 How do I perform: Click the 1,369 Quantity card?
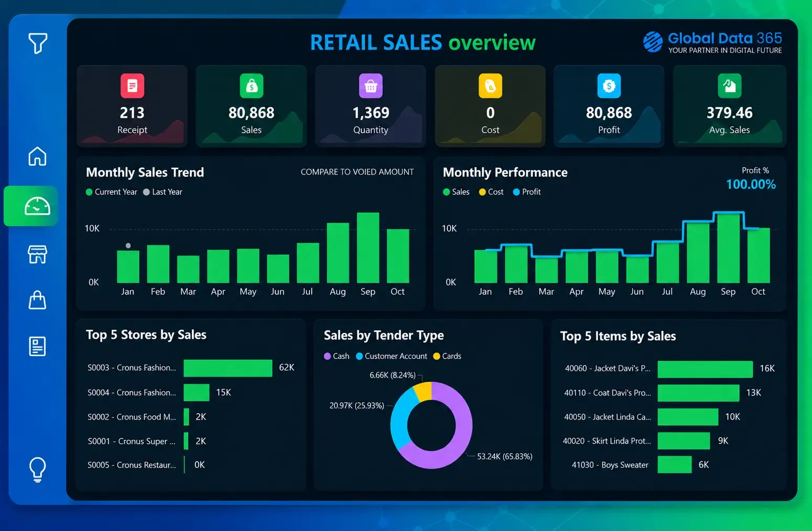[370, 106]
